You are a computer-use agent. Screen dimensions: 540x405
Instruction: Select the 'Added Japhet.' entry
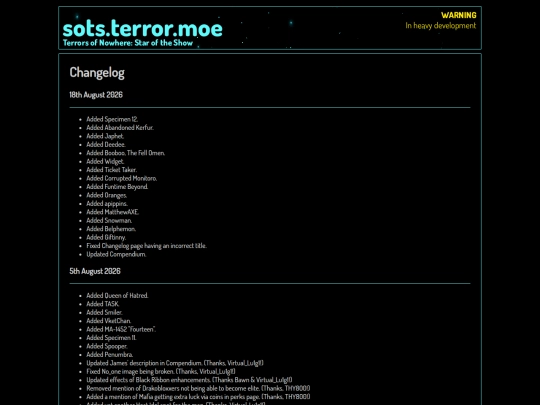105,136
